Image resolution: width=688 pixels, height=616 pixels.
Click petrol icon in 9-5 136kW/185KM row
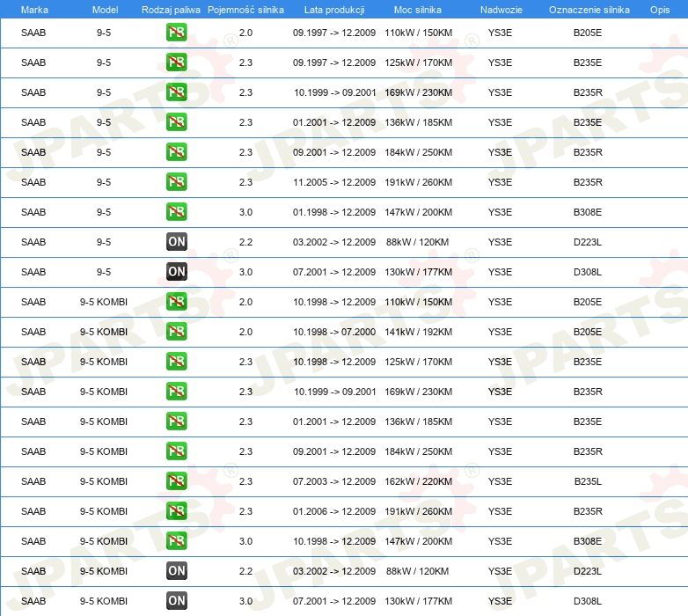tap(176, 122)
